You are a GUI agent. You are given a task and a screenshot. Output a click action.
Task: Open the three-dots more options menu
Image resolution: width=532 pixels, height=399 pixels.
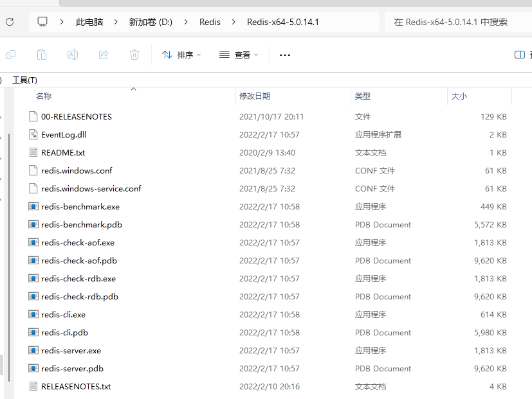[x=285, y=55]
